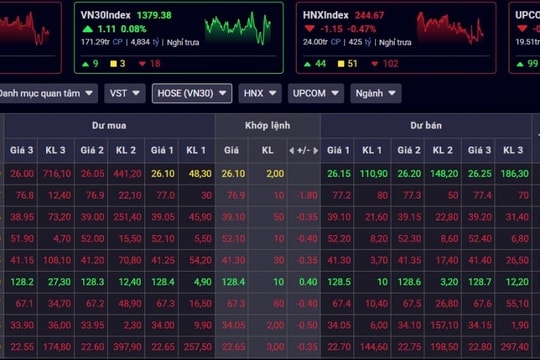Click the Dư bán header
The height and width of the screenshot is (360, 540).
tap(426, 126)
